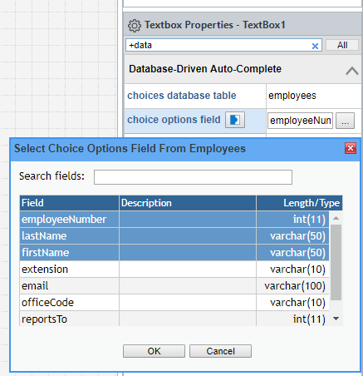Confirm selection with the OK button

[154, 351]
